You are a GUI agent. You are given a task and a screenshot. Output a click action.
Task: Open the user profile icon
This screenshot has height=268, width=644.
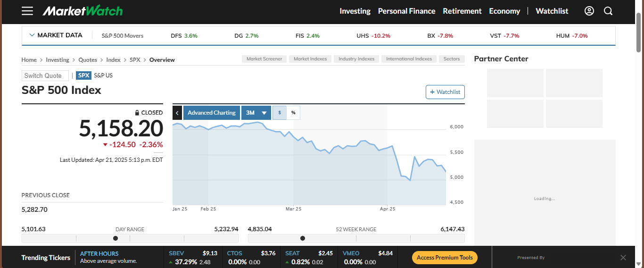[589, 11]
